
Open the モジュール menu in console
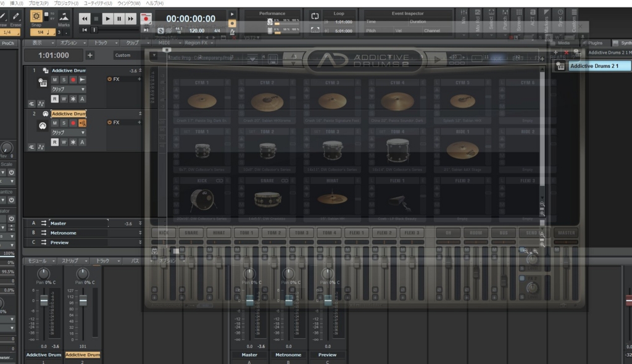(x=40, y=261)
